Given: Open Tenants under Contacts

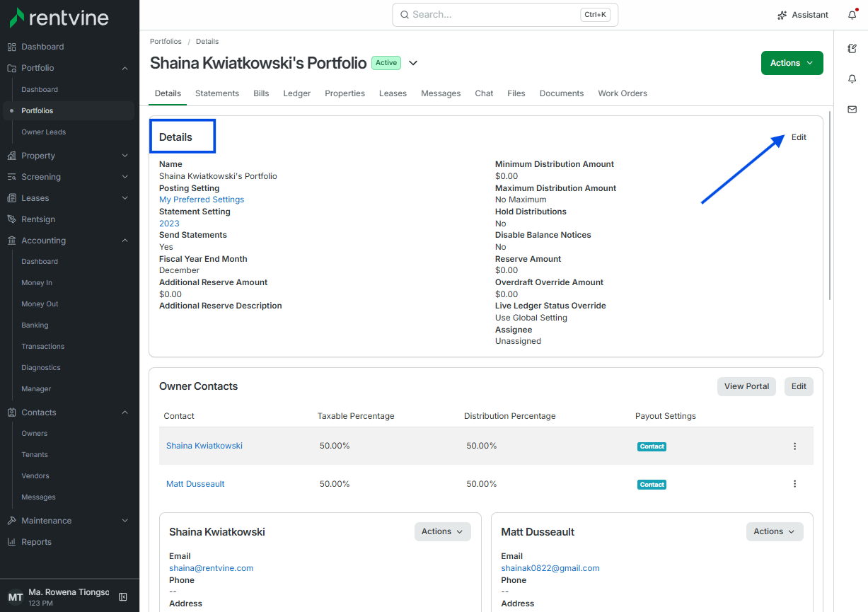Looking at the screenshot, I should point(35,455).
